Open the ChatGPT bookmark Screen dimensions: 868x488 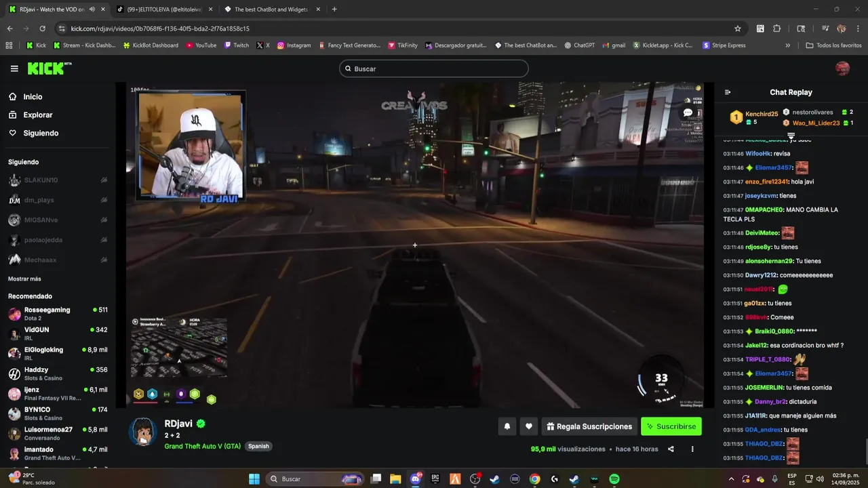pyautogui.click(x=578, y=45)
